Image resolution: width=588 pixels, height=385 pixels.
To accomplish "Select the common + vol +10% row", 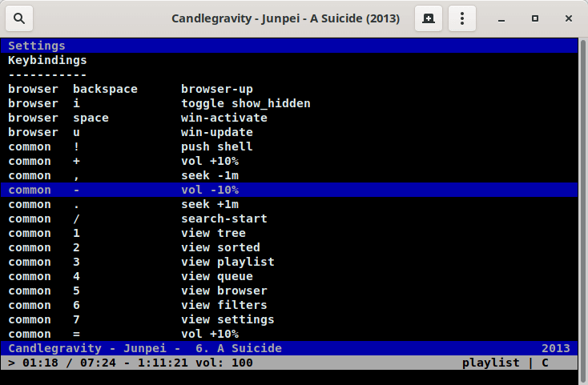I will tap(289, 161).
